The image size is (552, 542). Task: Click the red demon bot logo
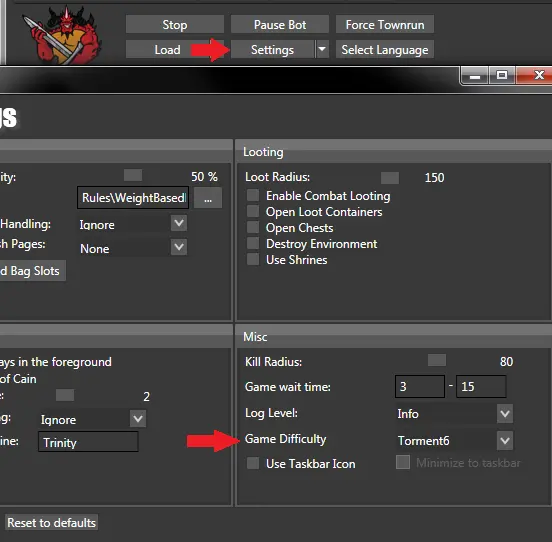pyautogui.click(x=62, y=34)
